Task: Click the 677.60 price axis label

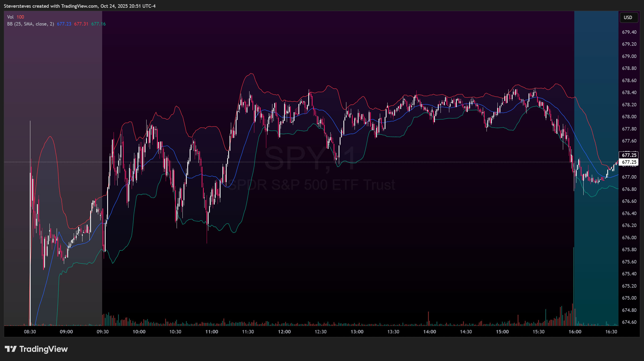Action: tap(629, 141)
